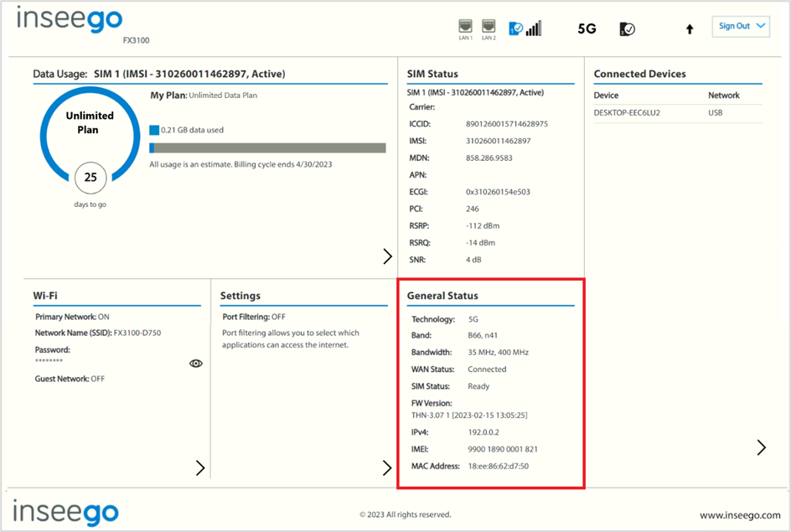Click the FX3100 model label under logo

(x=137, y=40)
